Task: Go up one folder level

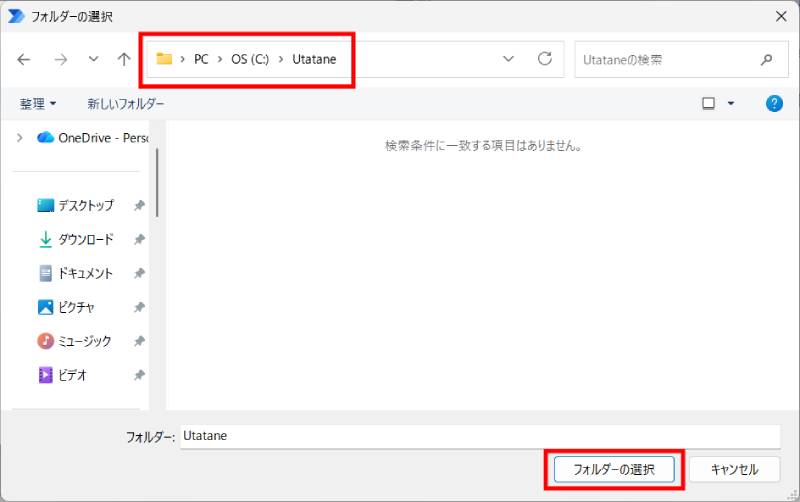Action: click(x=124, y=60)
